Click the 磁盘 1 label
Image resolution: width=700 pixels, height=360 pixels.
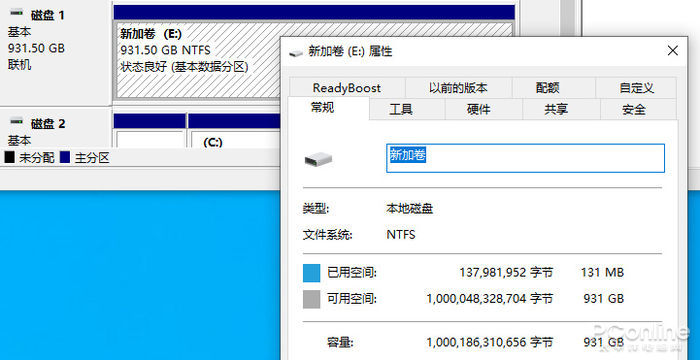48,16
